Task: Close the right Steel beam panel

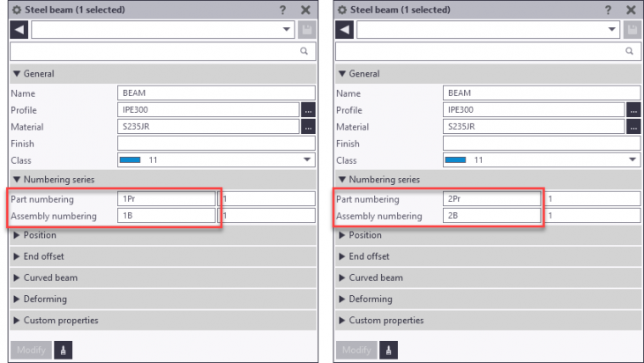Action: coord(631,10)
